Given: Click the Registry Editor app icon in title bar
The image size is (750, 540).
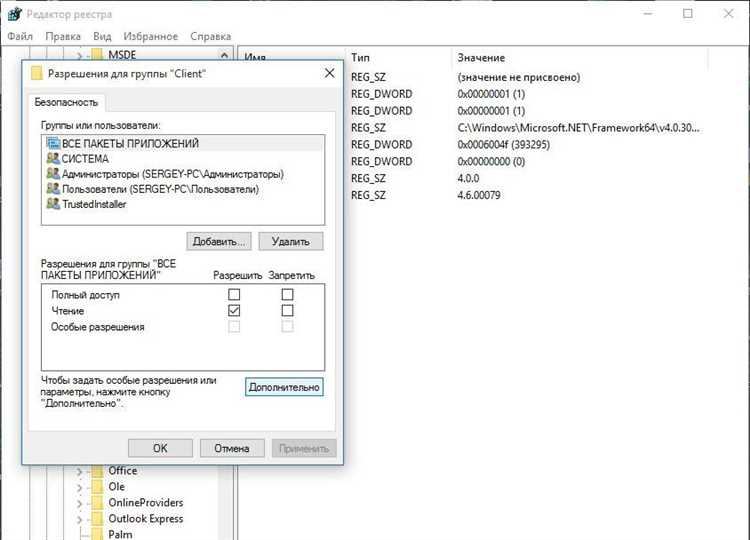Looking at the screenshot, I should coord(12,14).
